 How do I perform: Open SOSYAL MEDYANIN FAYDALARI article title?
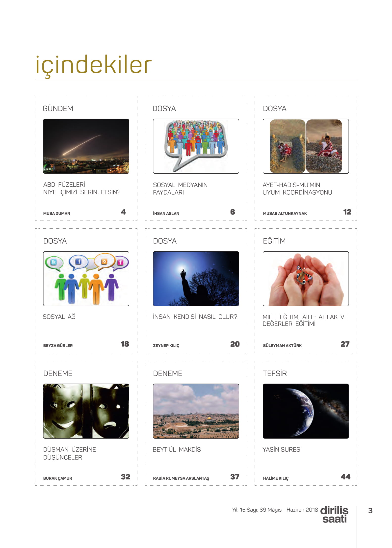[180, 189]
